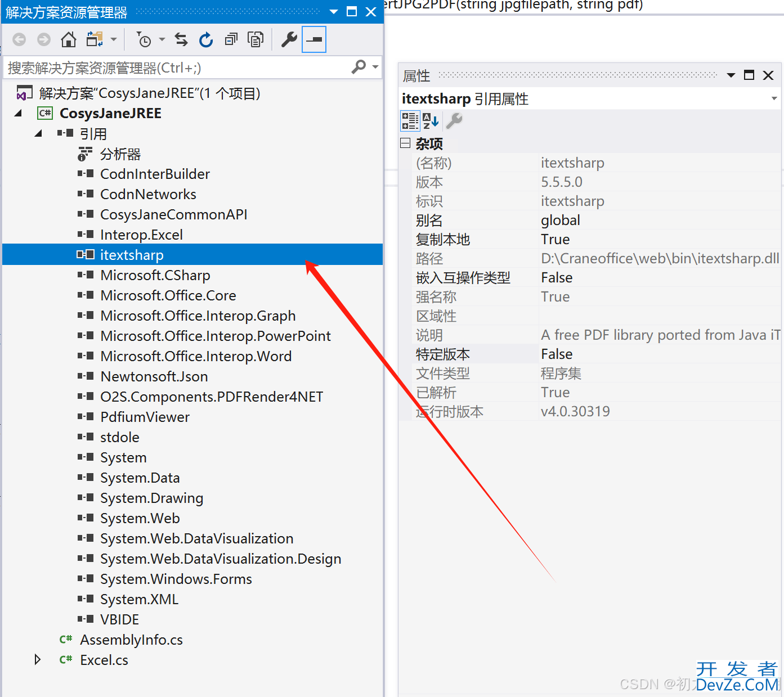Select the CosysJaneJREE solution node
Screen dimensions: 784x697
point(150,93)
